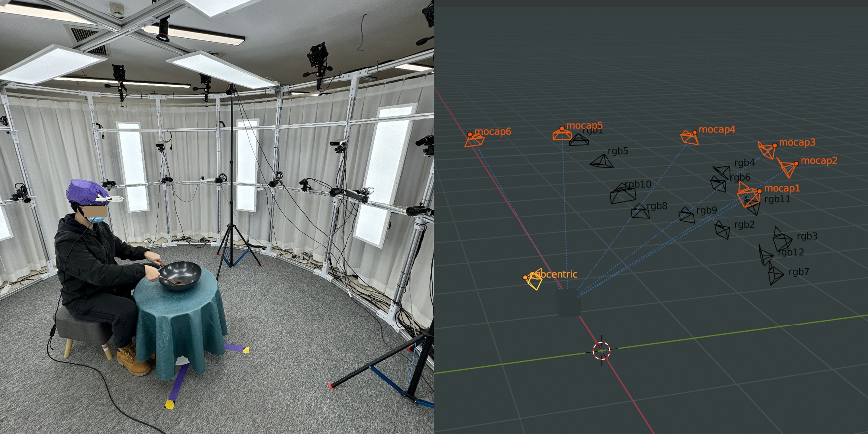Select the rgb3 camera wireframe
Screen dimensions: 868x434
(782, 239)
